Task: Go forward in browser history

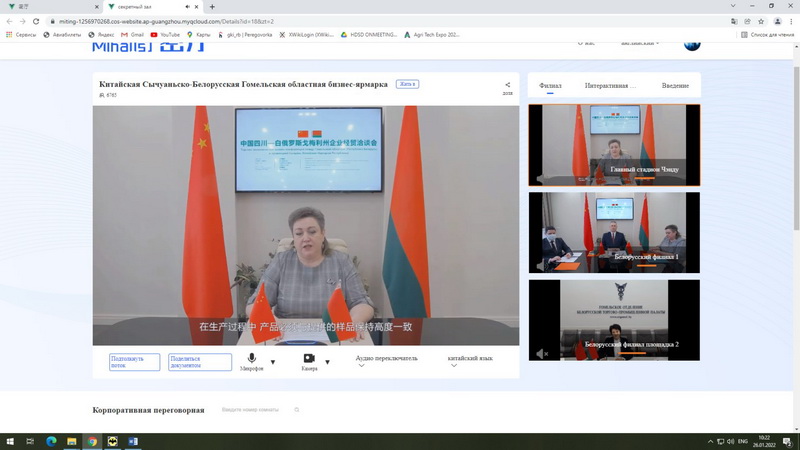Action: (22, 21)
